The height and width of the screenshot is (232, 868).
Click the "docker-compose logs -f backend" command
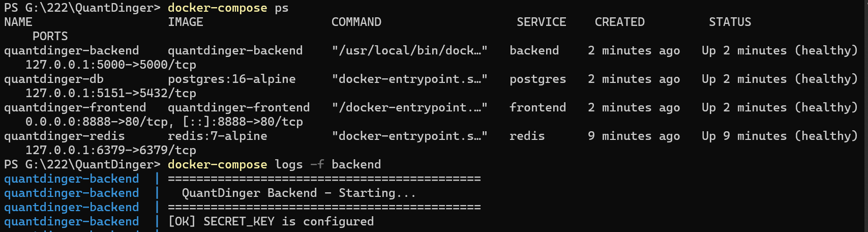tap(274, 165)
